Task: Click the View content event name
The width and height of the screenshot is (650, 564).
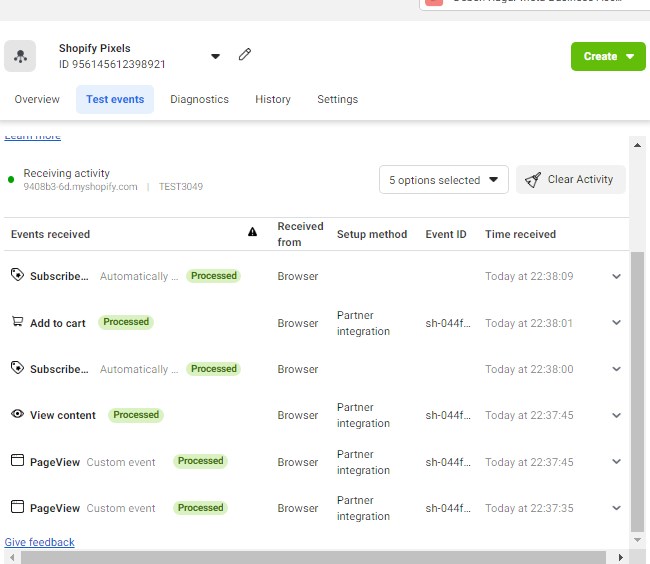Action: tap(63, 415)
